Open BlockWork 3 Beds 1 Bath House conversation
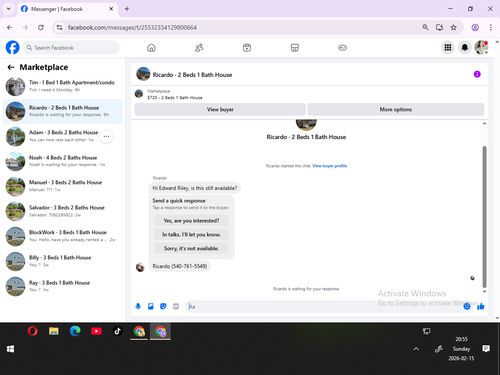The width and height of the screenshot is (500, 375). [63, 236]
